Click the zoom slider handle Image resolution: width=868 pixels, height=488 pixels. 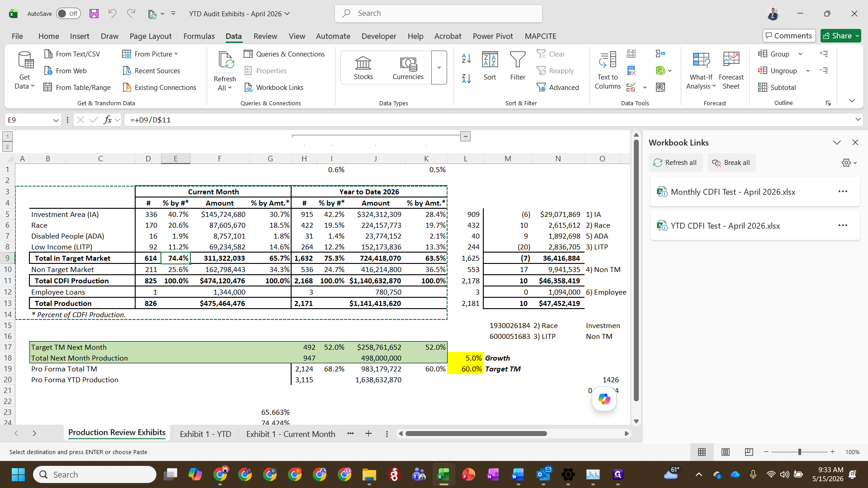(x=800, y=452)
